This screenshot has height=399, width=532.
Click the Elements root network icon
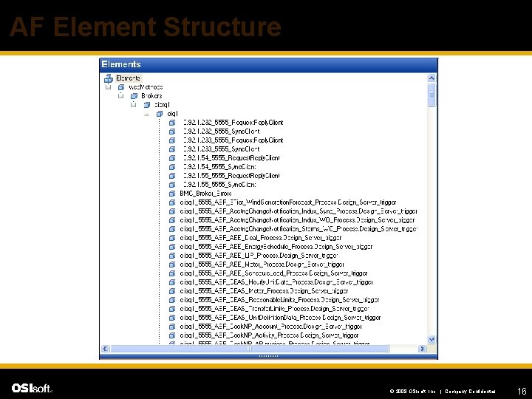(x=109, y=78)
